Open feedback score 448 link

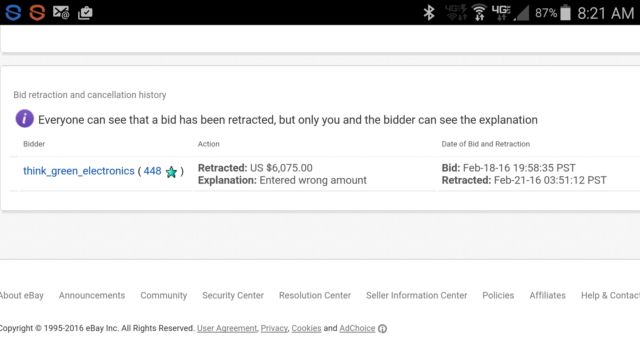[x=152, y=171]
